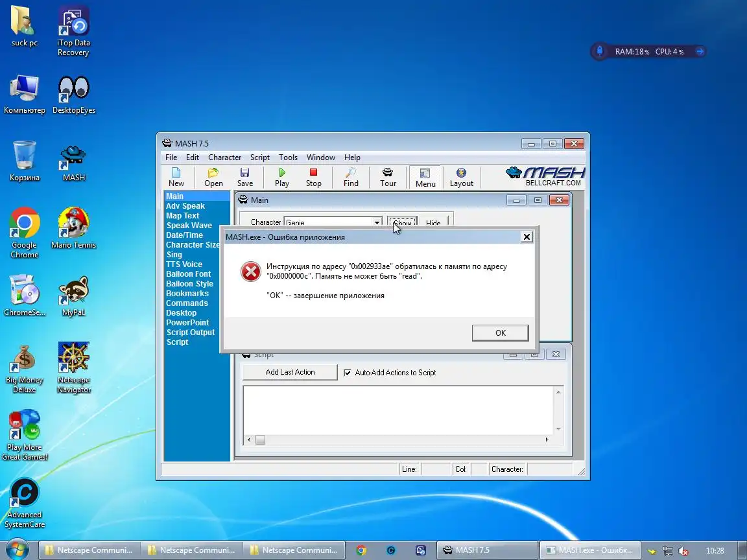Click the Add Last Action button
Viewport: 747px width, 560px height.
(x=290, y=372)
